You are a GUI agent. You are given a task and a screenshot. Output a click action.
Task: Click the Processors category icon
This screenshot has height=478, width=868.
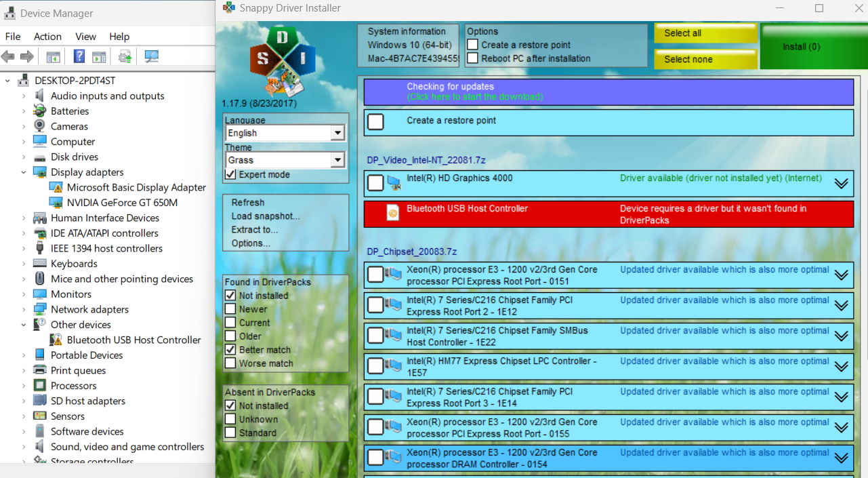[39, 386]
